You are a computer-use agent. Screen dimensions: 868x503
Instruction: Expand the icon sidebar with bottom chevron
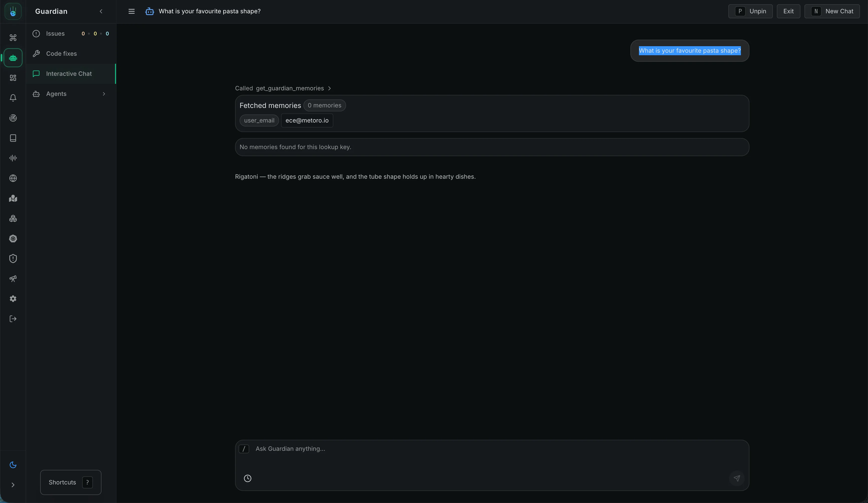[13, 485]
